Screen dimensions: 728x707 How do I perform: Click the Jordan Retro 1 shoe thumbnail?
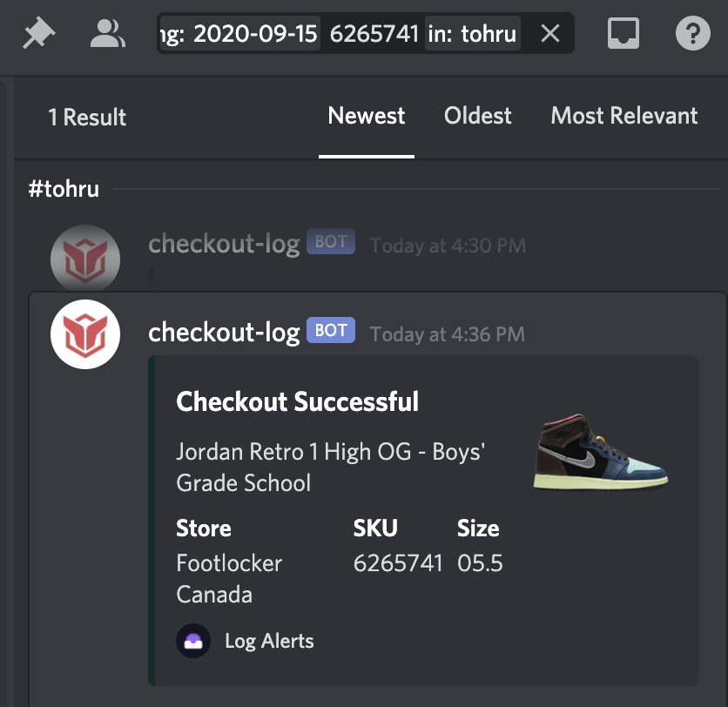click(x=600, y=453)
